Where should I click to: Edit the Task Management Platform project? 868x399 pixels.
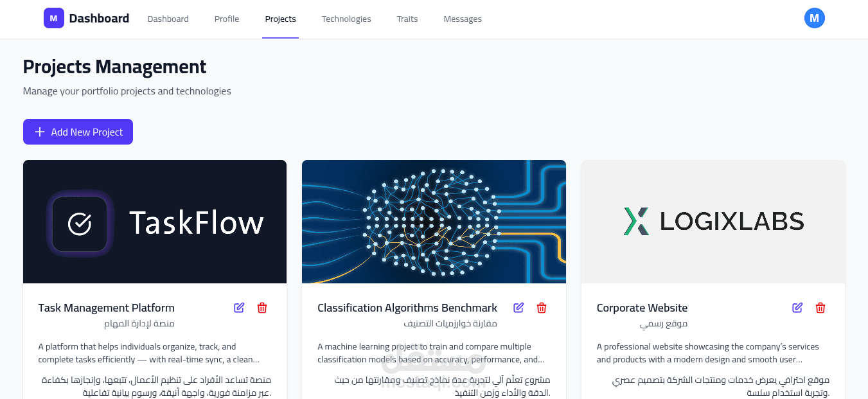(239, 308)
